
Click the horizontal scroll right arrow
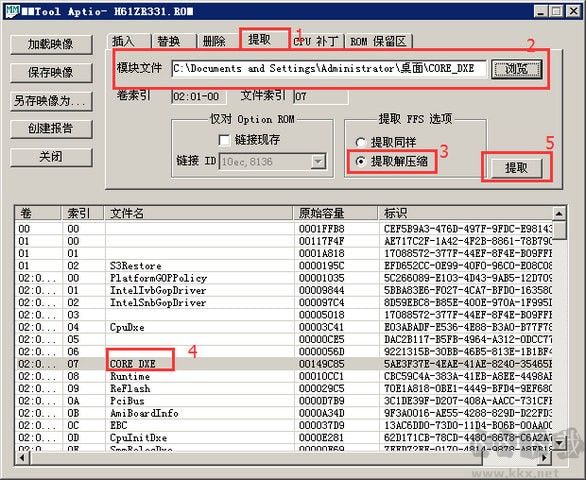545,458
